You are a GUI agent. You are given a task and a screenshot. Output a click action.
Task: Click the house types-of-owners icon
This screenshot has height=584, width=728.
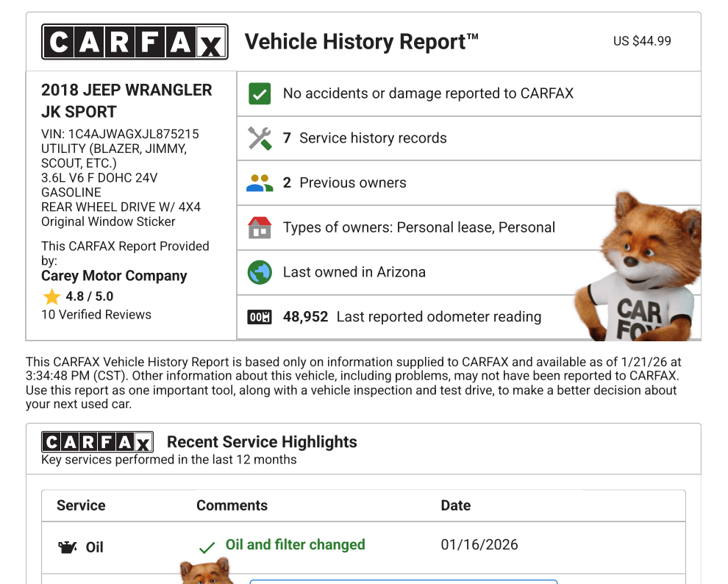(260, 228)
